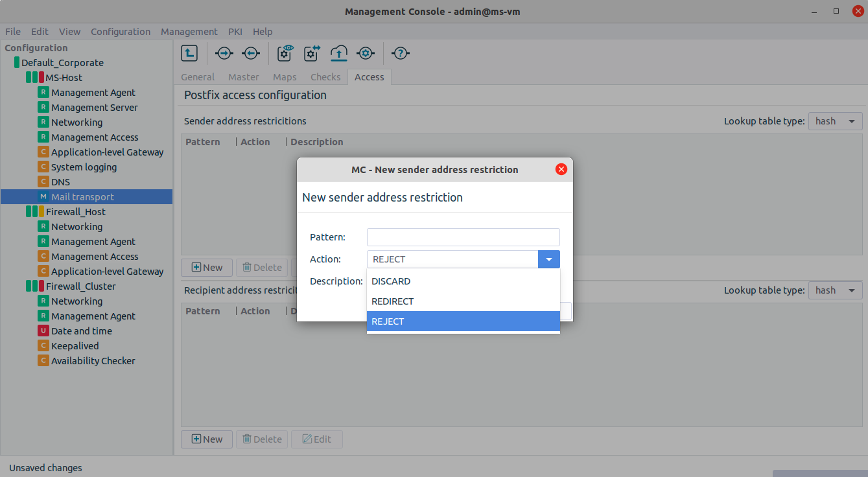Click into the Pattern input field

[x=463, y=237]
